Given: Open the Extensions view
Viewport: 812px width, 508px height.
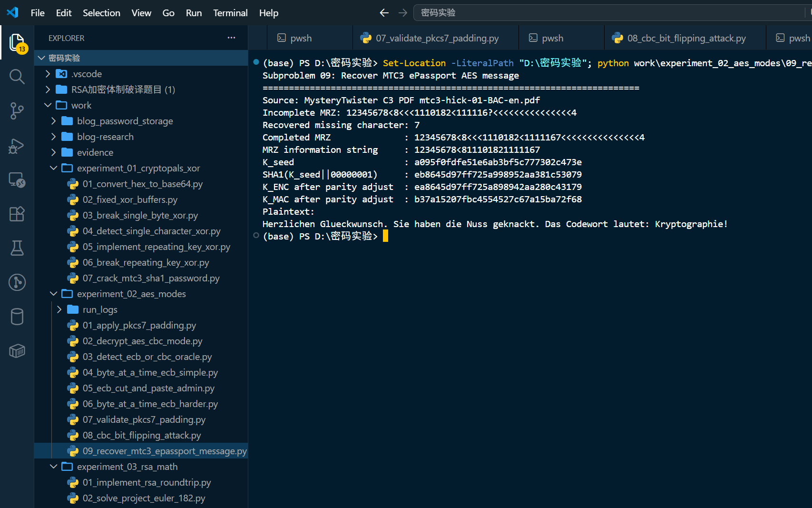Looking at the screenshot, I should point(17,214).
